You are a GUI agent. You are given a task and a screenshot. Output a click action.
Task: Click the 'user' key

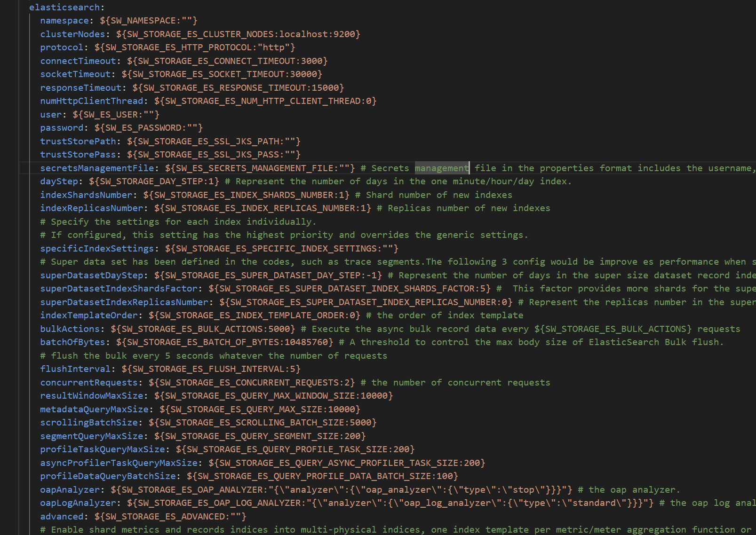pyautogui.click(x=51, y=115)
